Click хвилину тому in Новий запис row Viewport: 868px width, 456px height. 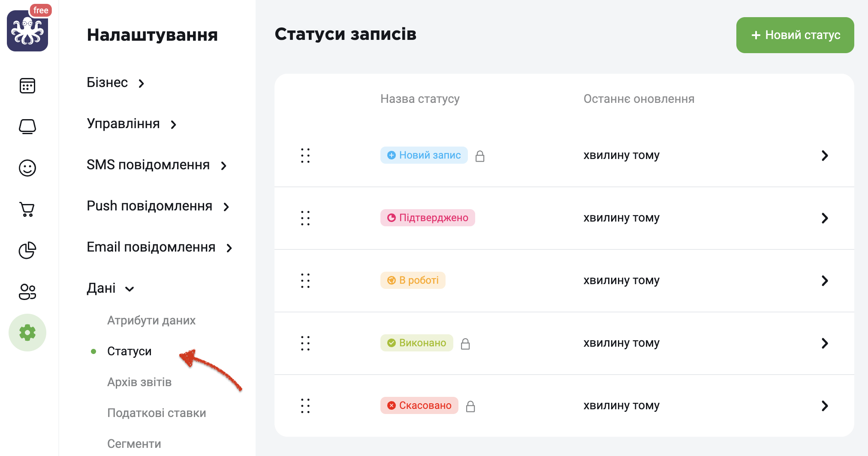621,155
